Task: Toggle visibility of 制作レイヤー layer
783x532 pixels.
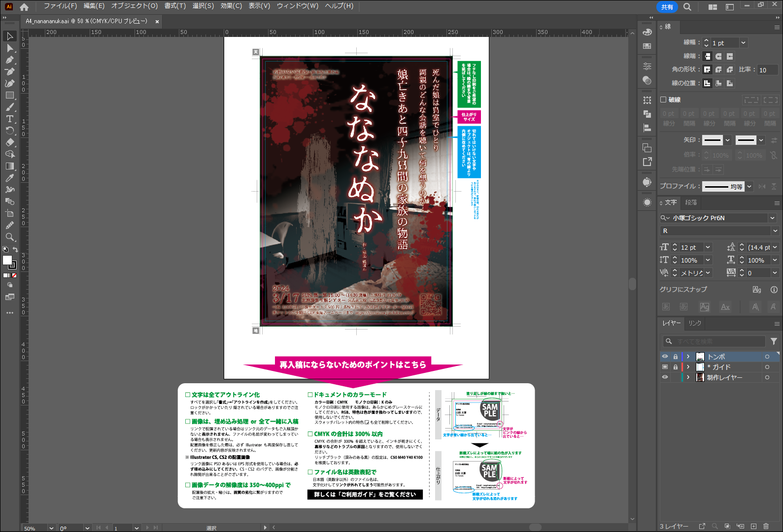Action: (665, 377)
